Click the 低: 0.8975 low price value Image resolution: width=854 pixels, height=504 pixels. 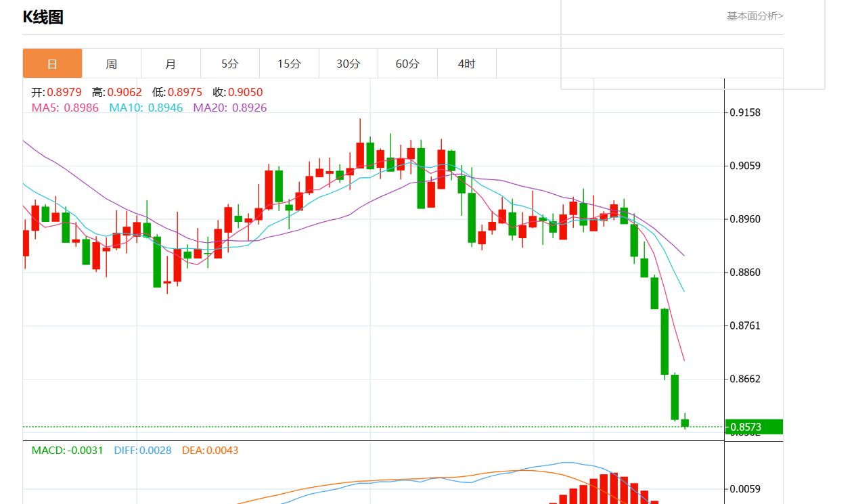tap(177, 92)
